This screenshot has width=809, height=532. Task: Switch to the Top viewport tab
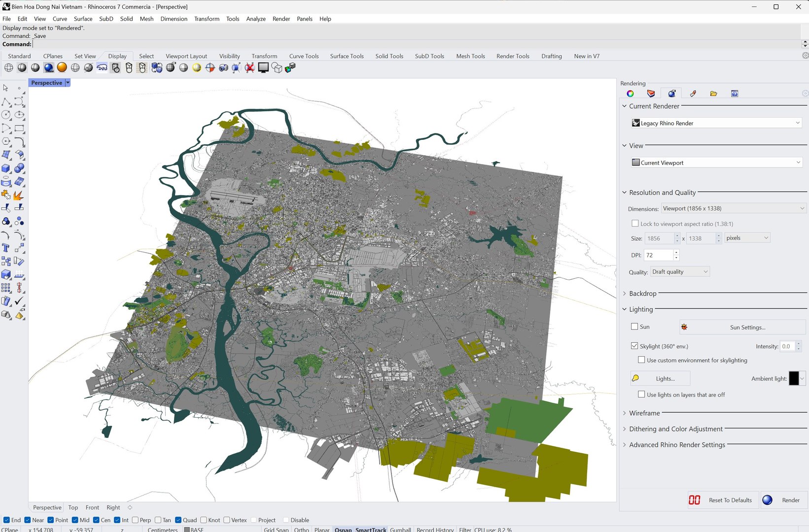pos(73,507)
